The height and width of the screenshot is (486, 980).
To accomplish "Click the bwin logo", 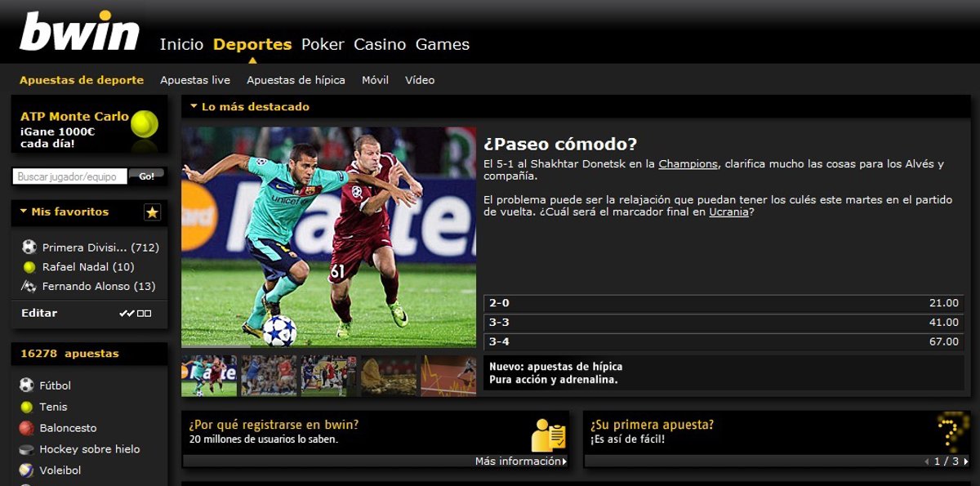I will pyautogui.click(x=79, y=32).
